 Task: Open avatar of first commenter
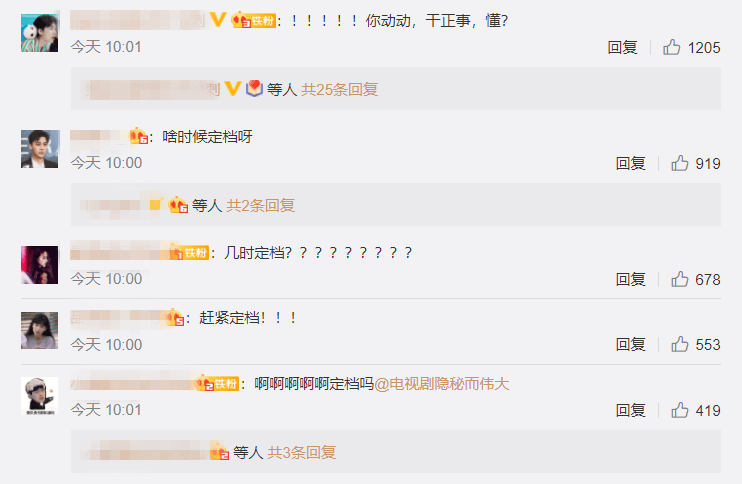tap(40, 33)
